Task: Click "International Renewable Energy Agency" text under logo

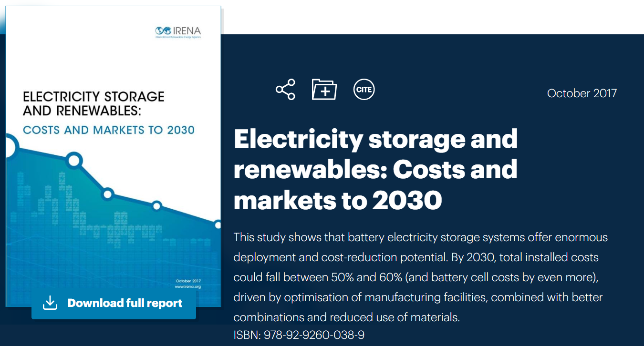Action: pyautogui.click(x=178, y=37)
